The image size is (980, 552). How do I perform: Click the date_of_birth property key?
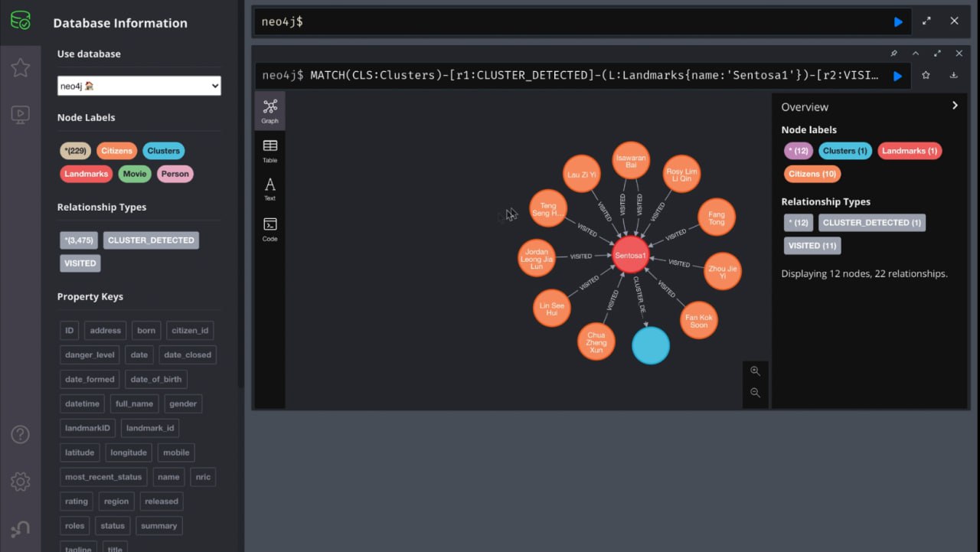pyautogui.click(x=156, y=380)
